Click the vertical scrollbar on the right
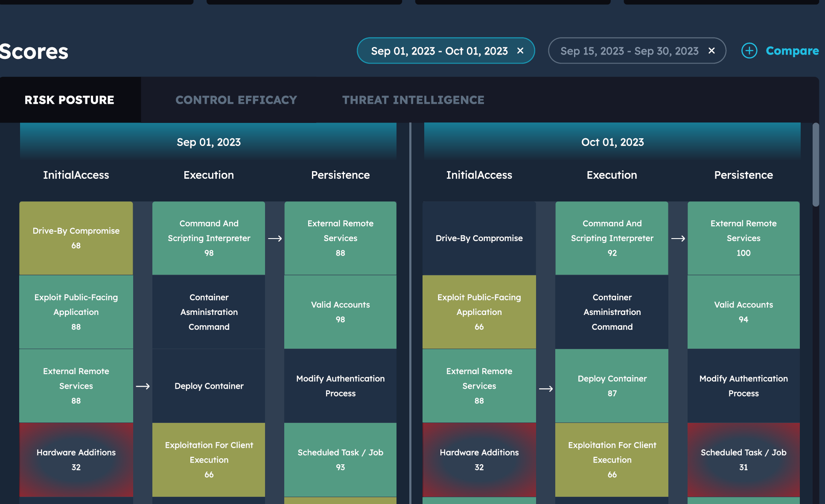The width and height of the screenshot is (825, 504). [x=816, y=165]
